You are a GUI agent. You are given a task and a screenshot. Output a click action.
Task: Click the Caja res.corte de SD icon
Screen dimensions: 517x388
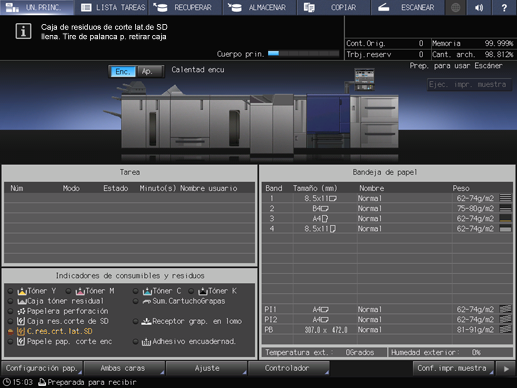(21, 321)
